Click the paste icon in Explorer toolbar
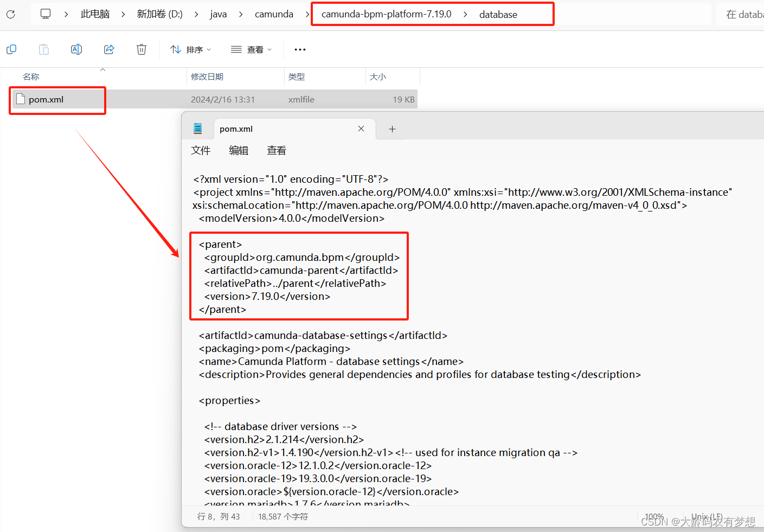 [44, 49]
